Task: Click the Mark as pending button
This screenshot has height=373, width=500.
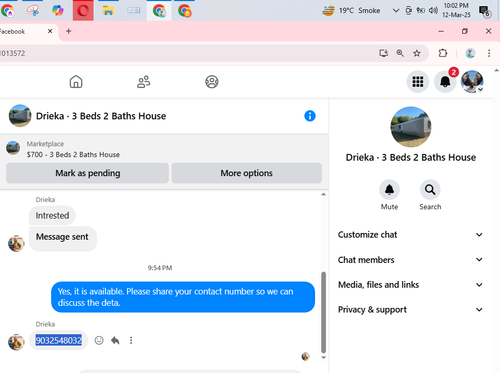Action: (87, 173)
